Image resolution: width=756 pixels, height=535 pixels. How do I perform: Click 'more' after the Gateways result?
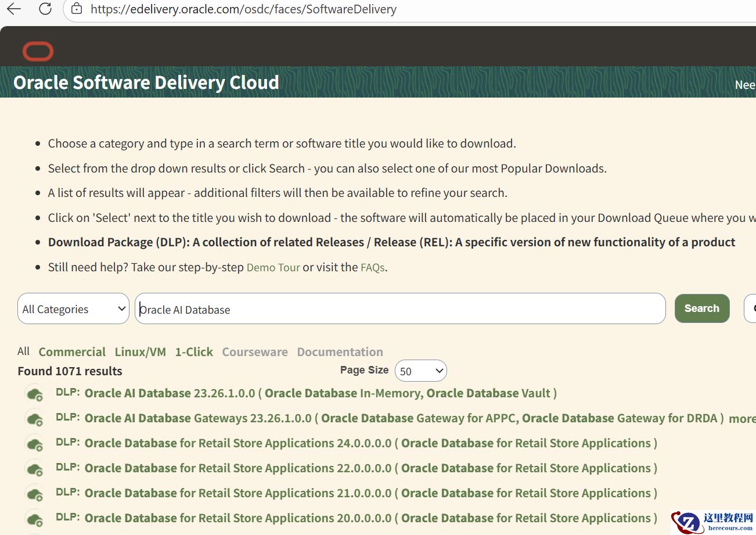742,419
